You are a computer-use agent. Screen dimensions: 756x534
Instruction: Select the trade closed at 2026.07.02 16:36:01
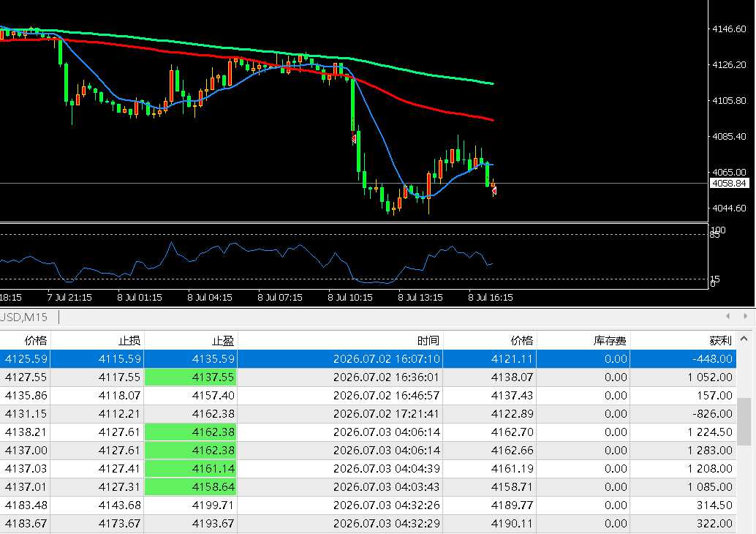tap(368, 377)
